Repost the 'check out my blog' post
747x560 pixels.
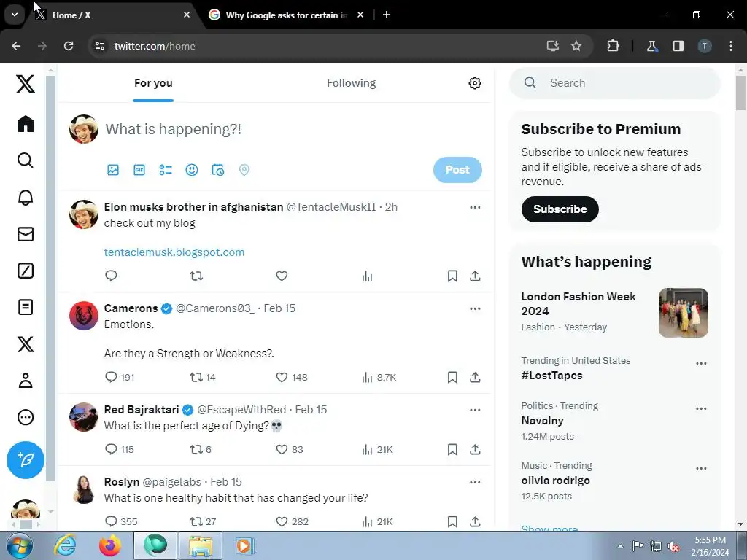(196, 276)
